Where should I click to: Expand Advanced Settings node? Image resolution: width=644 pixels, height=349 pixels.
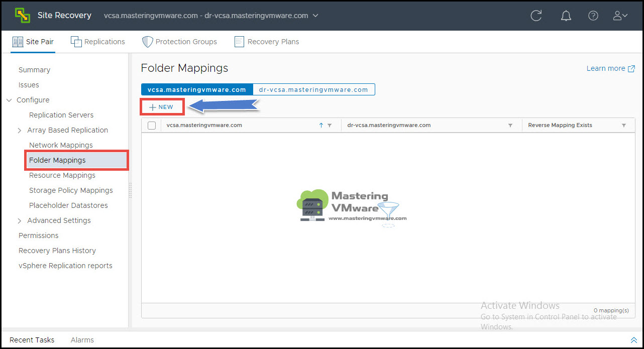pyautogui.click(x=20, y=221)
